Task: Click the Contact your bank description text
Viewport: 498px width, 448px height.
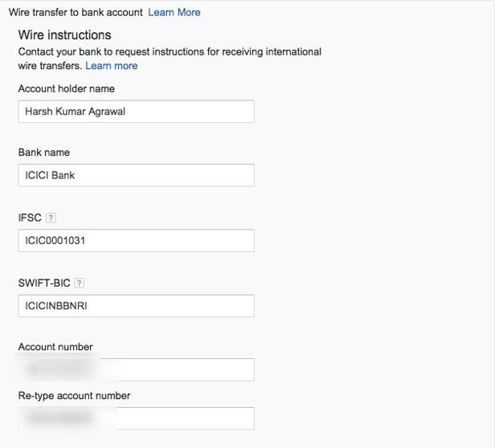Action: [169, 51]
